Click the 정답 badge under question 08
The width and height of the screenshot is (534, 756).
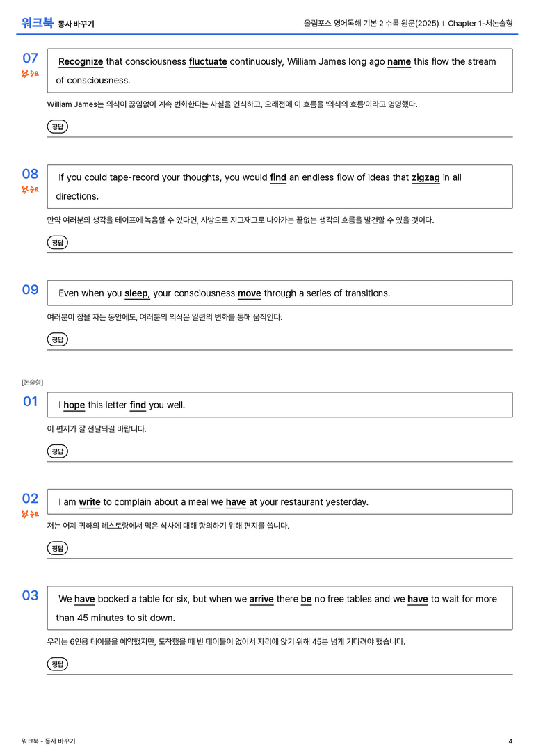click(57, 243)
